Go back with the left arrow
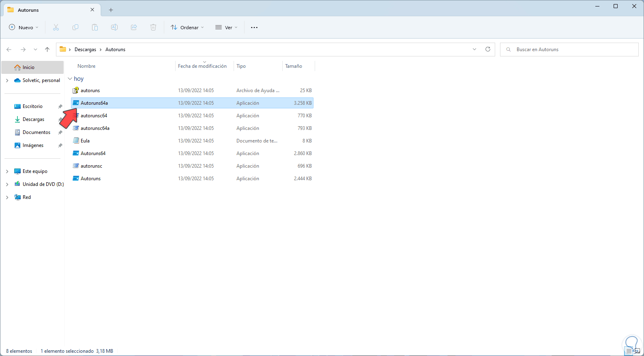This screenshot has height=356, width=644. [9, 50]
